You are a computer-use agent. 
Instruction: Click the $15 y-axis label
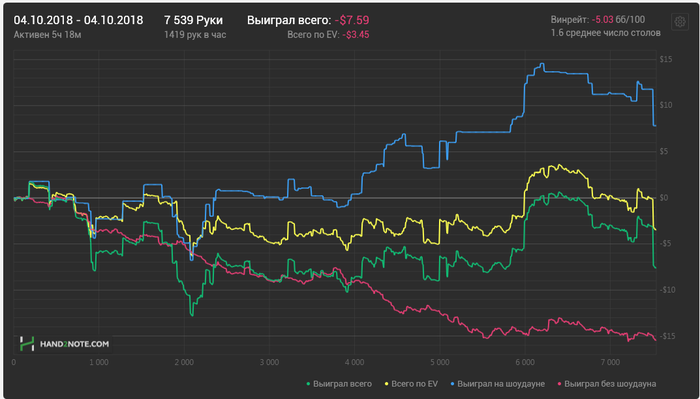point(666,59)
